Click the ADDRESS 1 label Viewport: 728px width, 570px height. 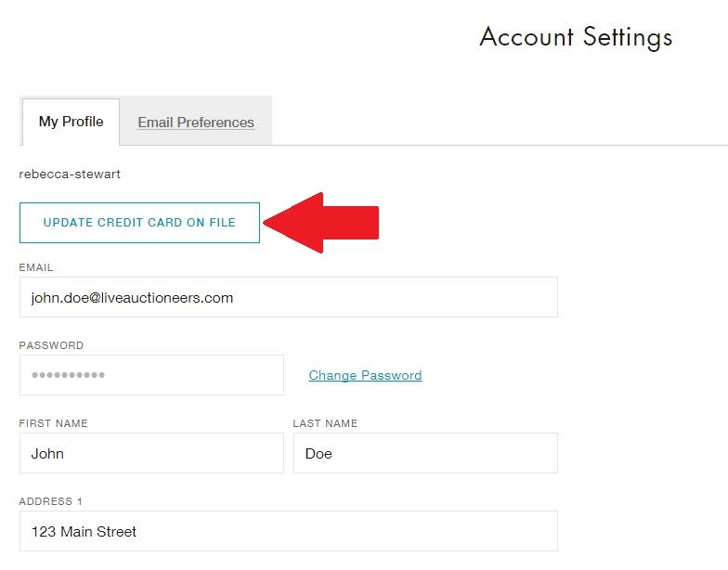pyautogui.click(x=50, y=501)
